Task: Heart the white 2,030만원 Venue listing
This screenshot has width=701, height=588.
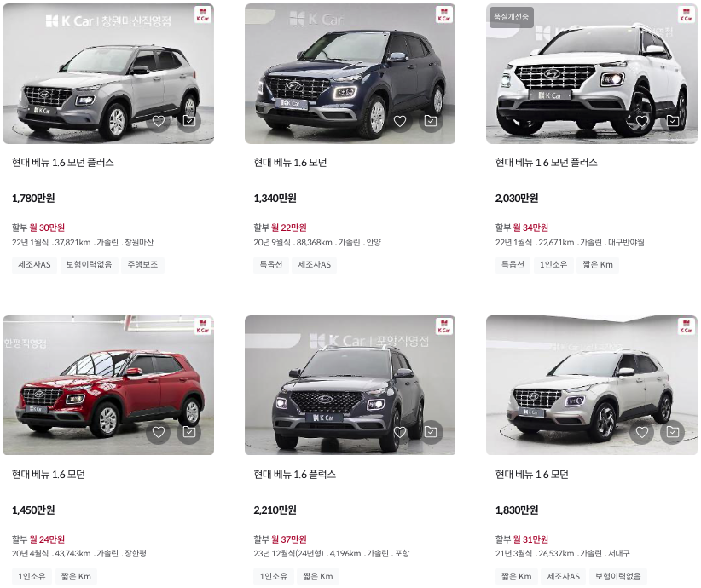Action: [642, 121]
